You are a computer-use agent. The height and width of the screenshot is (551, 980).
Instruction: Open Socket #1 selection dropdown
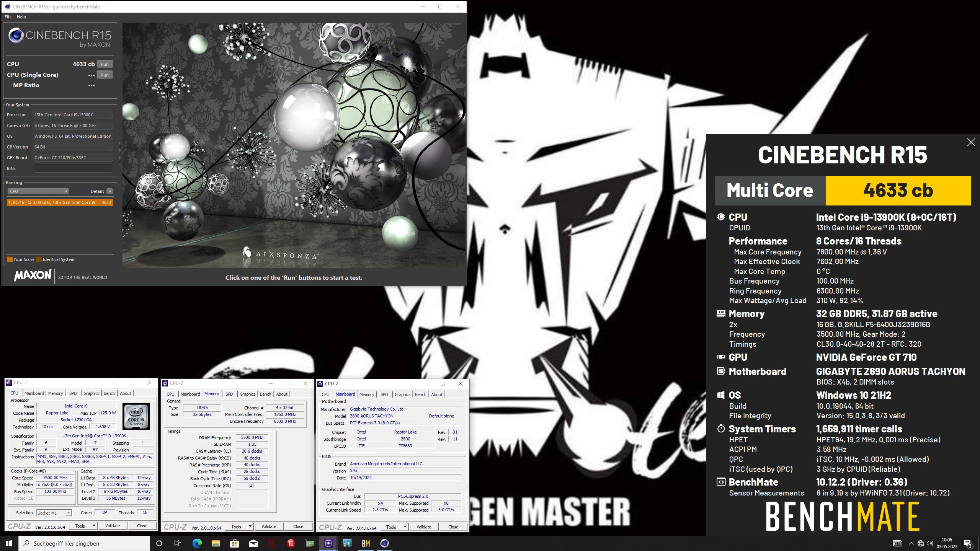coord(54,513)
